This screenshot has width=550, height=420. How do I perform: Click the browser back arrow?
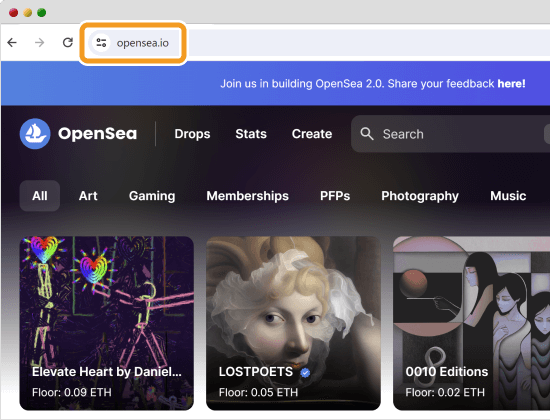point(12,43)
